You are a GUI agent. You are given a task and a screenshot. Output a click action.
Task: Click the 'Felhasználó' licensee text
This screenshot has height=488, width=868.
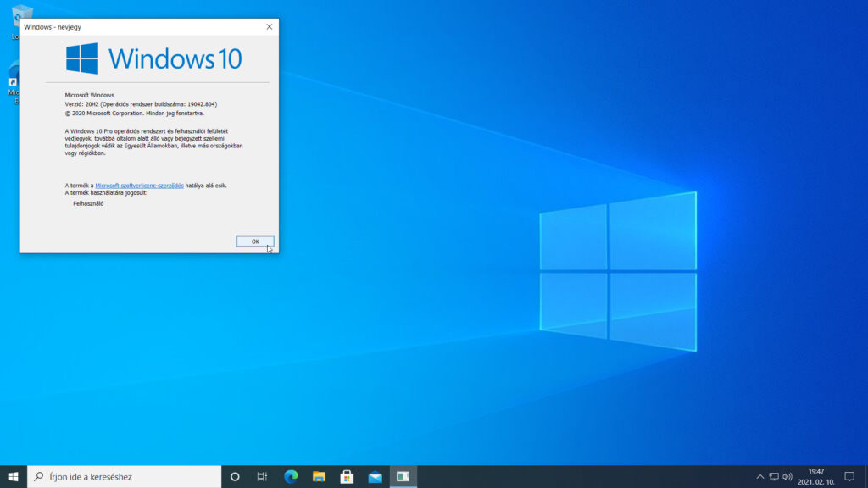[88, 203]
